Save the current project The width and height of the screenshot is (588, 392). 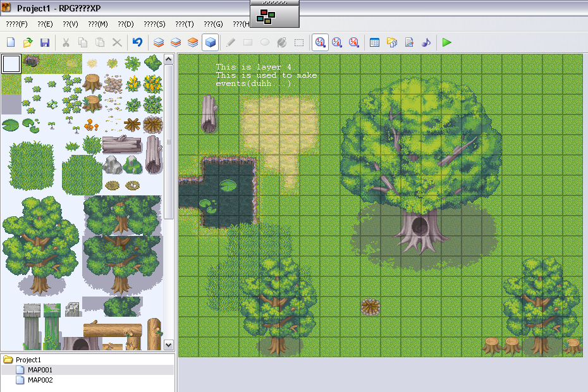44,42
